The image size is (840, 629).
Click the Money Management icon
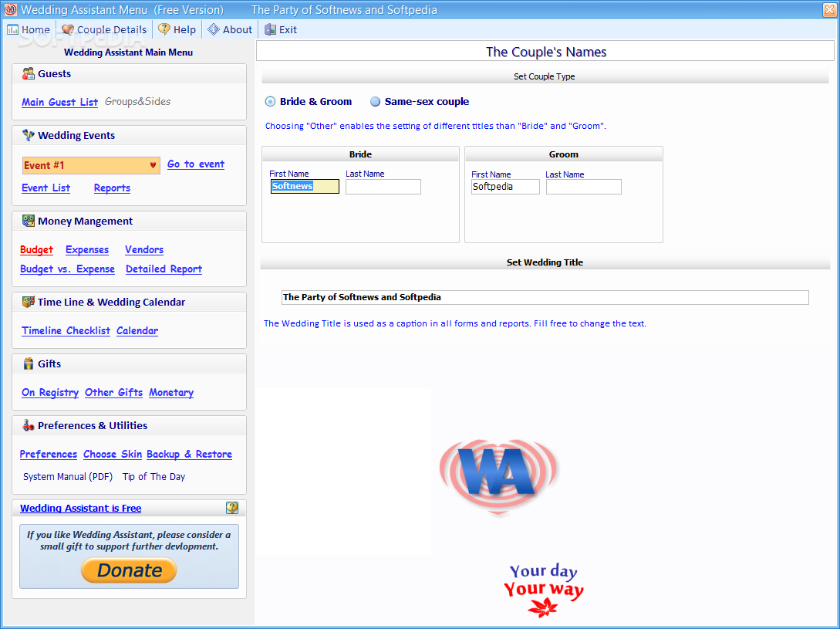point(28,221)
